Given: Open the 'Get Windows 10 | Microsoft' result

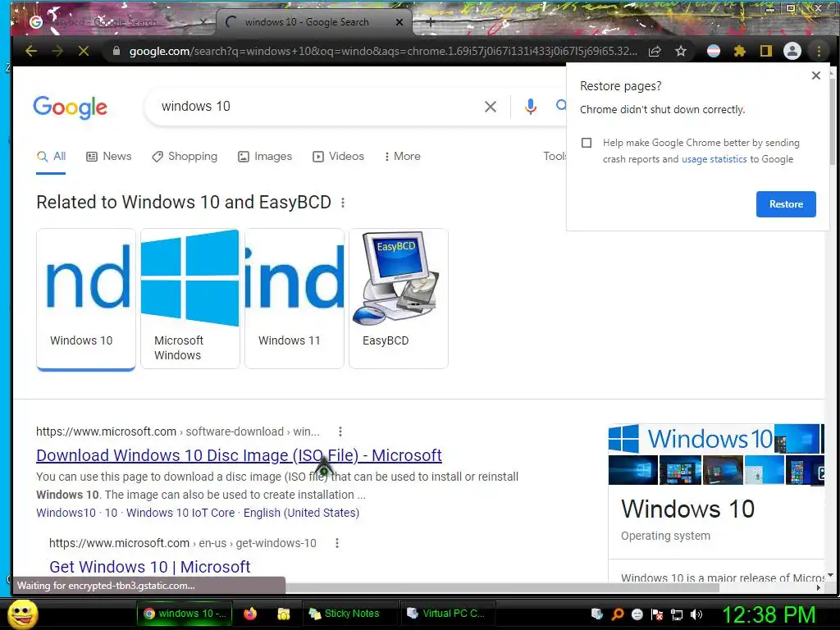Looking at the screenshot, I should tap(149, 567).
